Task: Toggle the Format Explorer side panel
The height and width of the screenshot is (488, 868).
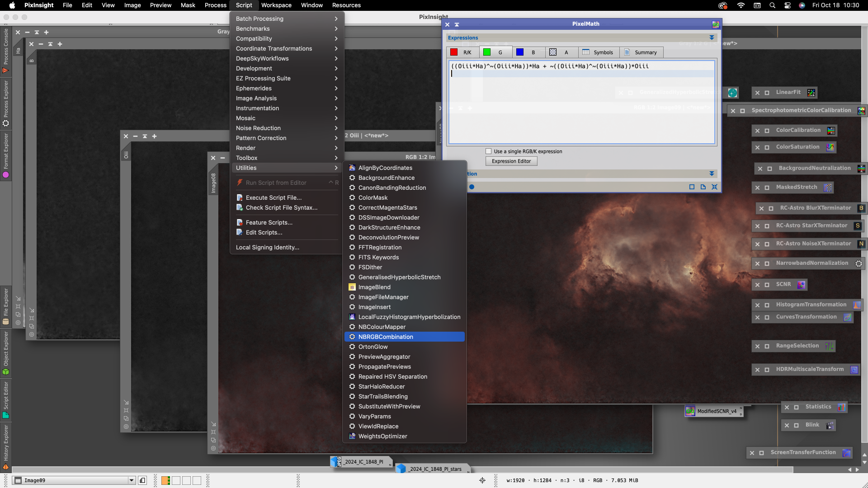Action: pyautogui.click(x=6, y=155)
